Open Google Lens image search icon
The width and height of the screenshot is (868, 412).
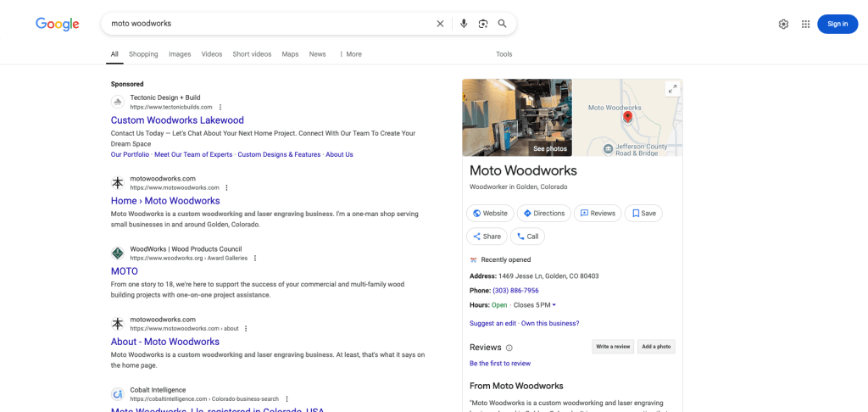[483, 24]
